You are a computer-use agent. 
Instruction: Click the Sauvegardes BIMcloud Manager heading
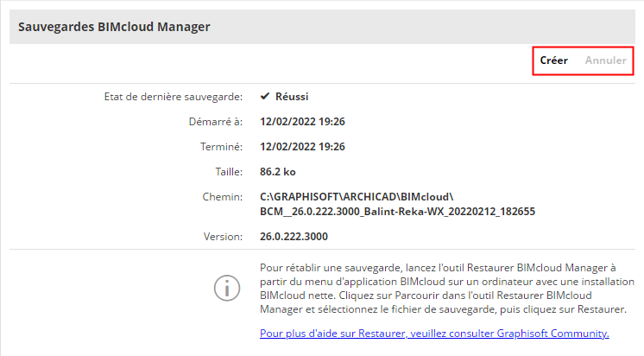click(114, 27)
